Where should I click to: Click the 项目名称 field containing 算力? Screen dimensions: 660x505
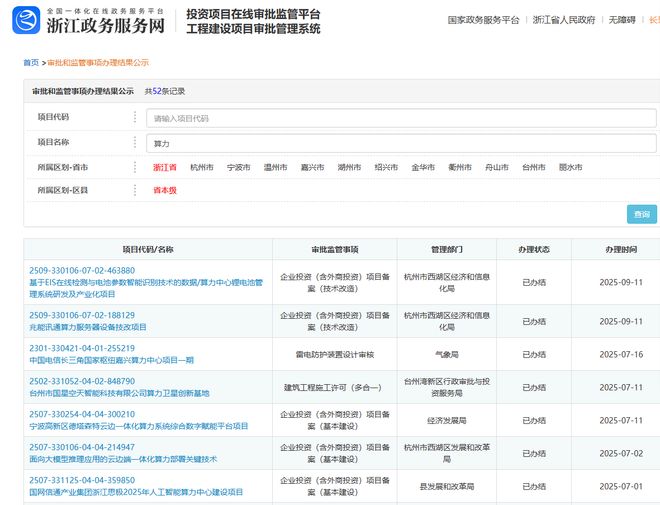point(400,143)
